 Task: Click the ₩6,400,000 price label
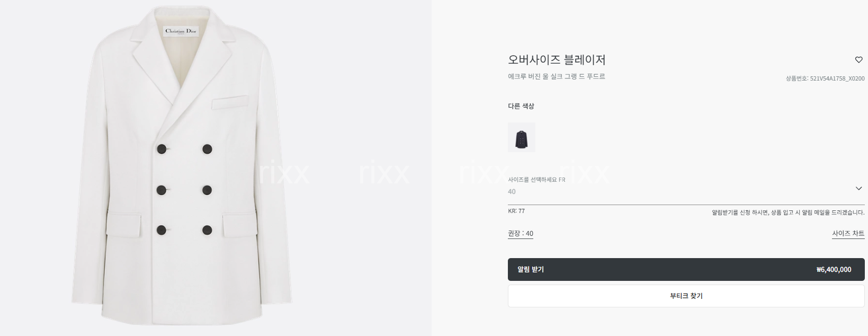(834, 269)
